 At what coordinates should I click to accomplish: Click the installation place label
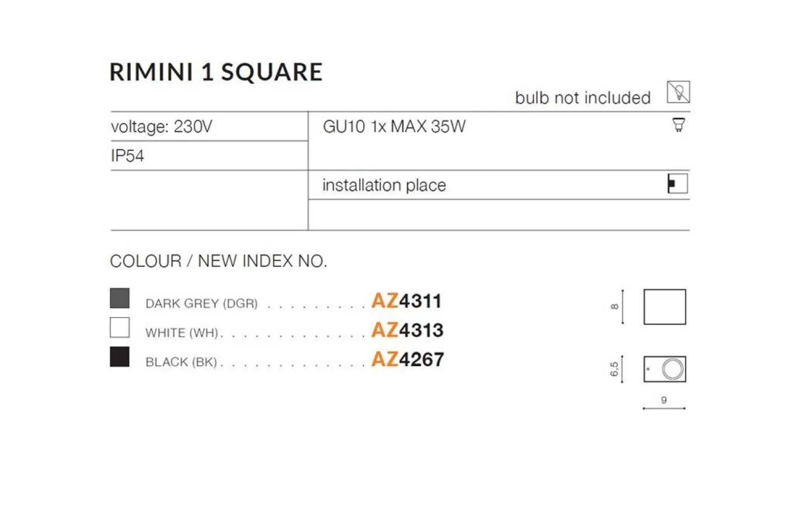(x=384, y=185)
